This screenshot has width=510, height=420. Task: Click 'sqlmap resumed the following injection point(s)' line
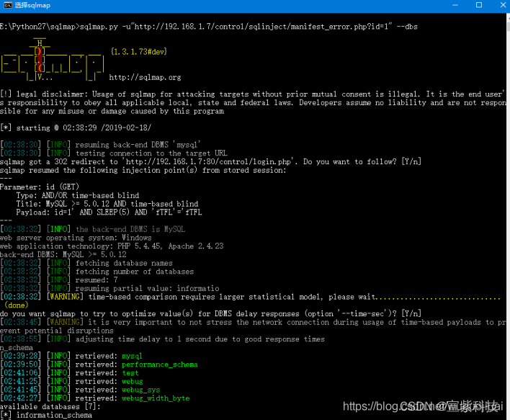(x=143, y=170)
